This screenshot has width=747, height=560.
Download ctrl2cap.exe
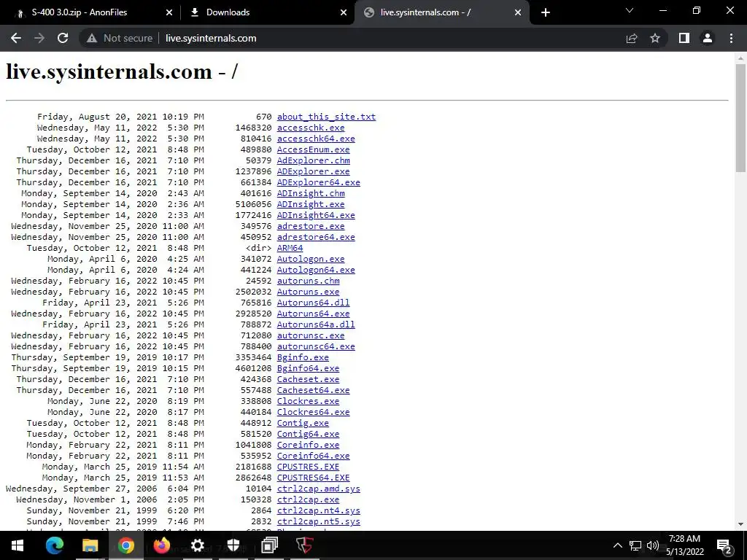(309, 500)
